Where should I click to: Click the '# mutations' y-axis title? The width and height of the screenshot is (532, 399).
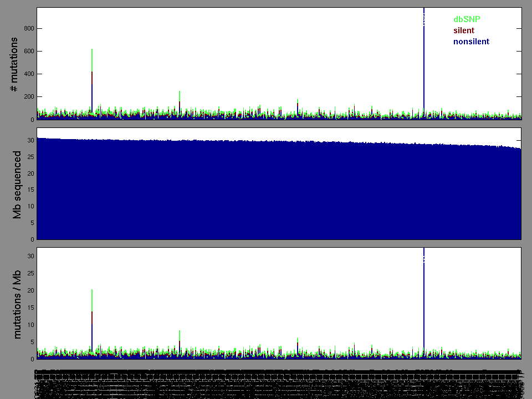16,65
